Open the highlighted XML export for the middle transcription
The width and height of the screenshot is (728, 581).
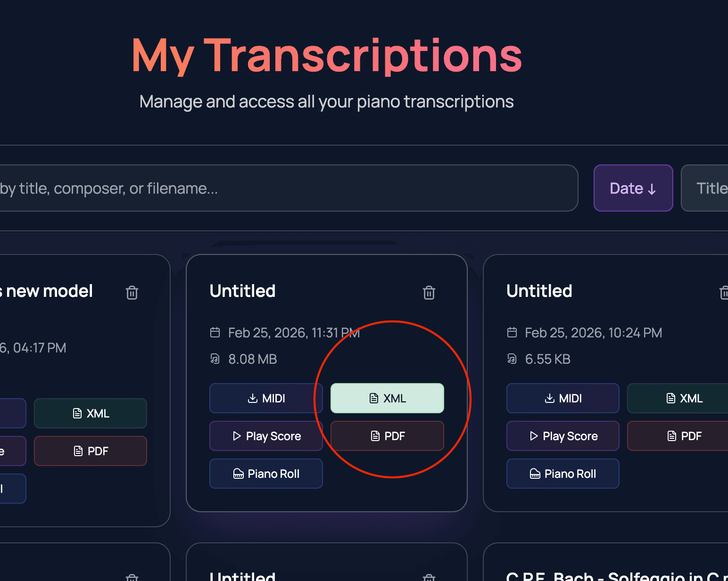coord(387,398)
